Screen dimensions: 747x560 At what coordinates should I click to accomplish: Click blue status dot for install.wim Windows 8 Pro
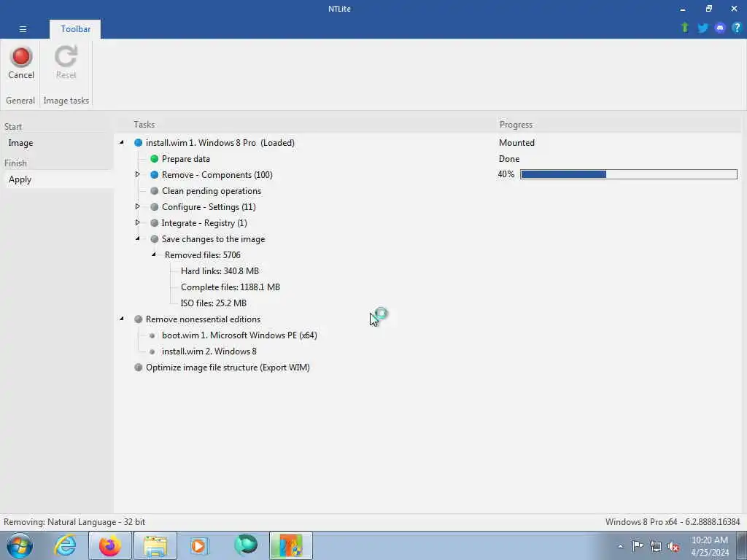coord(138,143)
